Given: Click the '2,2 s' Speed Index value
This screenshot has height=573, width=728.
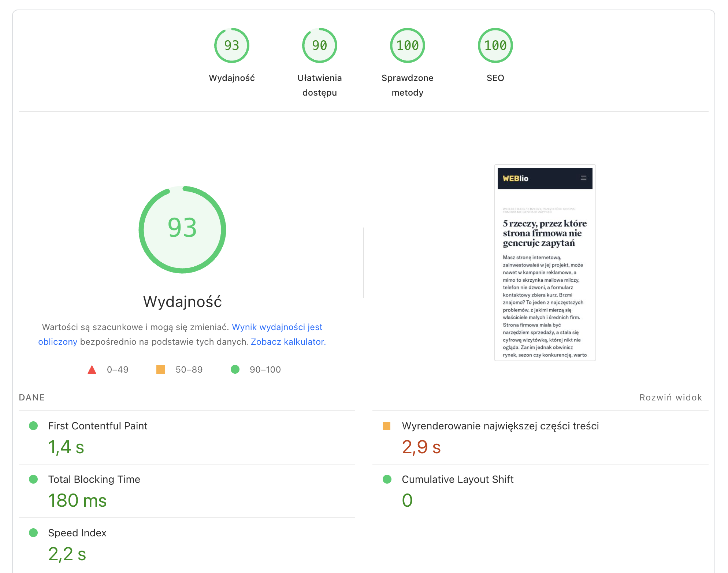Looking at the screenshot, I should click(x=67, y=554).
